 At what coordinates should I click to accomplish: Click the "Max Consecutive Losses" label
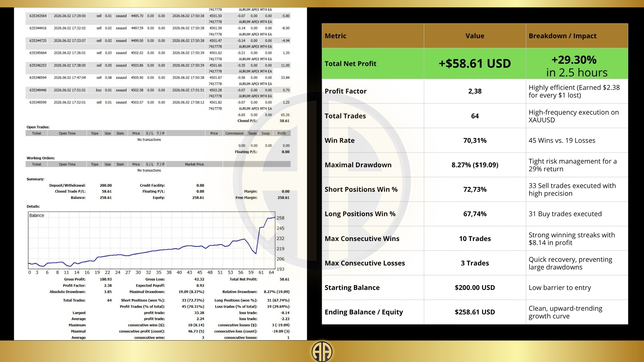click(x=365, y=263)
